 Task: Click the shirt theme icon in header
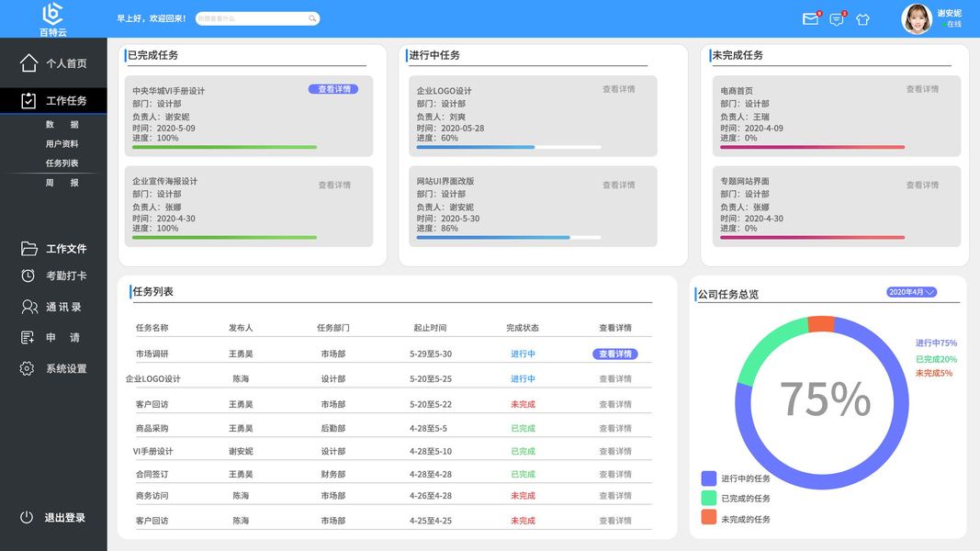(x=862, y=19)
